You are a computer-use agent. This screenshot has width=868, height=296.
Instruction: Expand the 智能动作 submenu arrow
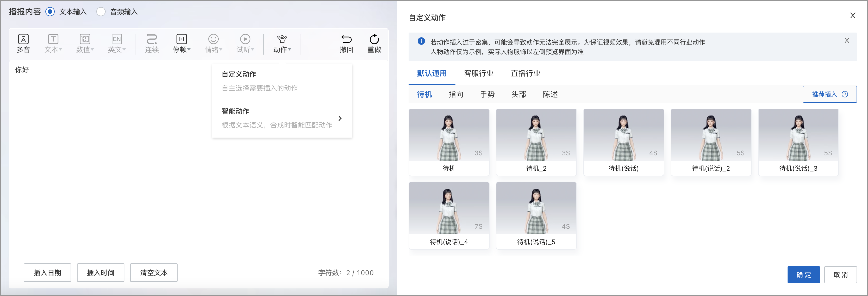coord(340,118)
